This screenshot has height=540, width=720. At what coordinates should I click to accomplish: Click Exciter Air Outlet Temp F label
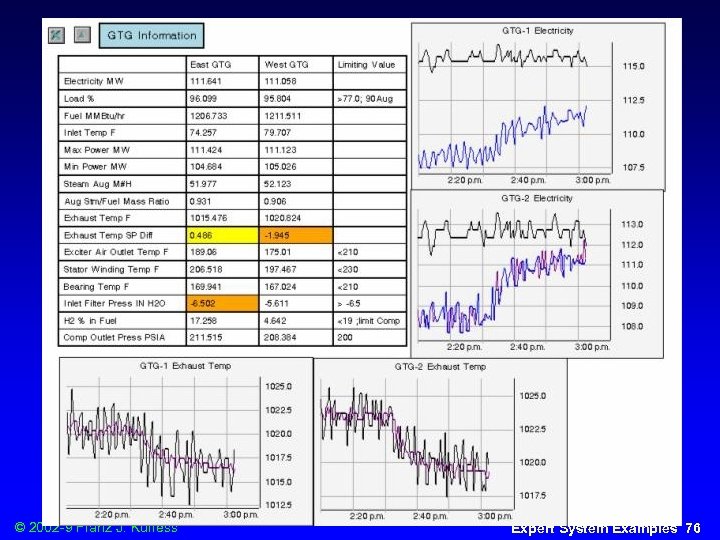(116, 252)
